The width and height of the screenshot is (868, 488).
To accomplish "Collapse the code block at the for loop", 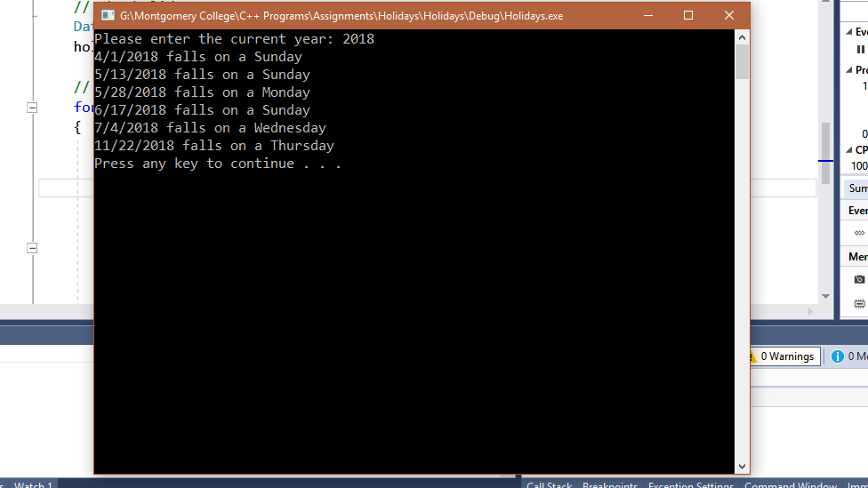I will click(32, 108).
